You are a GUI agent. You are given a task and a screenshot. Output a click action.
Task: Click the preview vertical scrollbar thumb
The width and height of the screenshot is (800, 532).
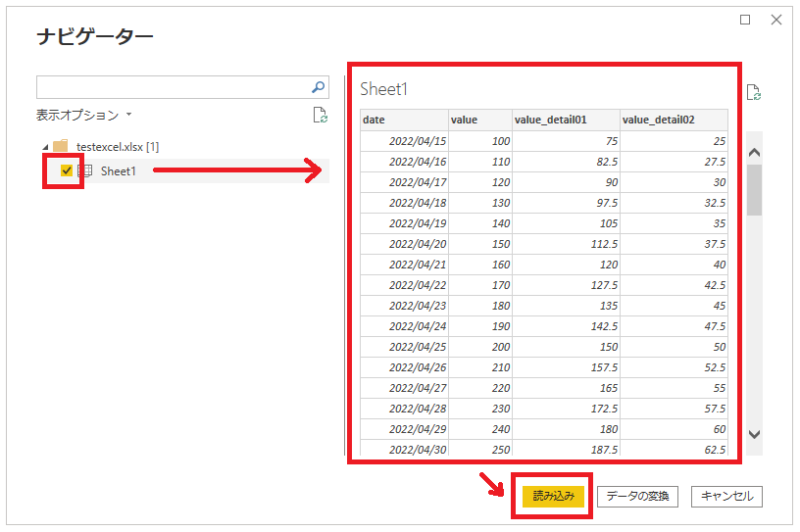(754, 190)
